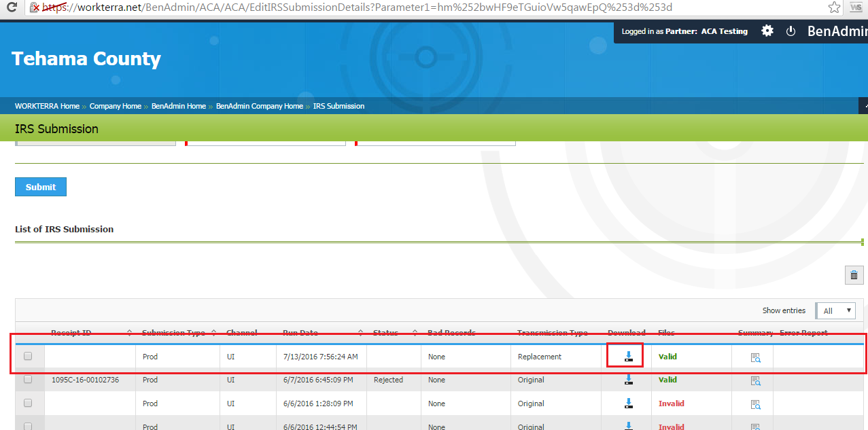
Task: View summary for 7/13/2016 Replacement submission
Action: point(755,357)
